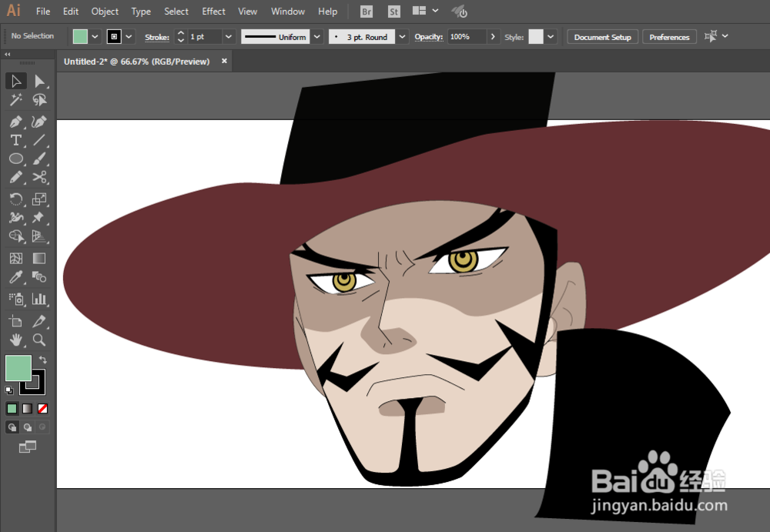Enable Draw Behind mode
The width and height of the screenshot is (770, 532).
[28, 427]
